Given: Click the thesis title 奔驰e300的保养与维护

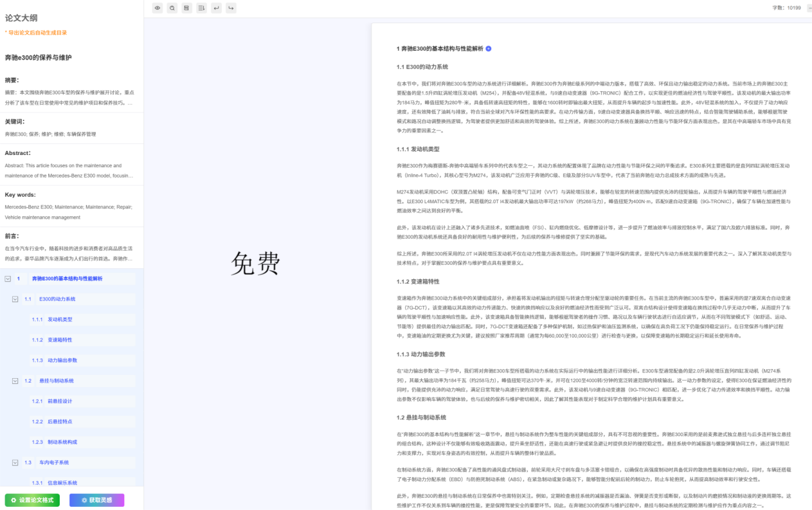Looking at the screenshot, I should point(38,57).
